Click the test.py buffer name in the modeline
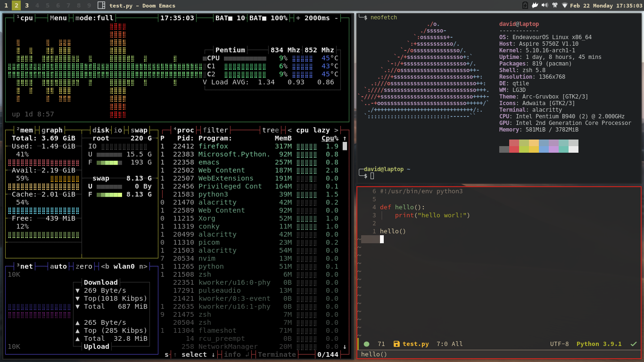Screen dimensions: 644x362 pos(416,344)
